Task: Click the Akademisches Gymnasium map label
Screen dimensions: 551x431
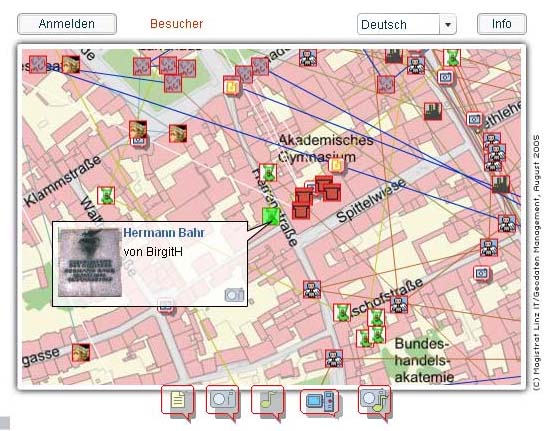Action: tap(325, 148)
